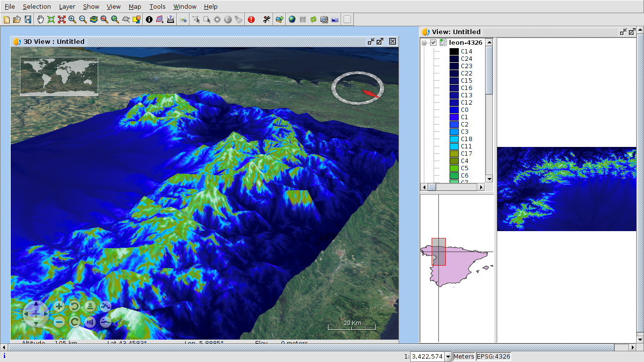Click the Zoom Out magnifier tool
Screen dimensions: 644x362
pyautogui.click(x=83, y=19)
